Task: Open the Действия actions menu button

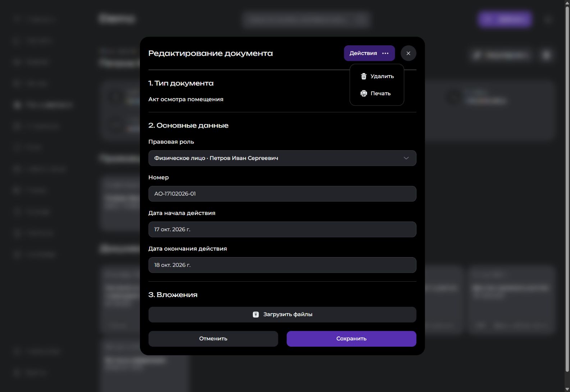Action: coord(369,53)
